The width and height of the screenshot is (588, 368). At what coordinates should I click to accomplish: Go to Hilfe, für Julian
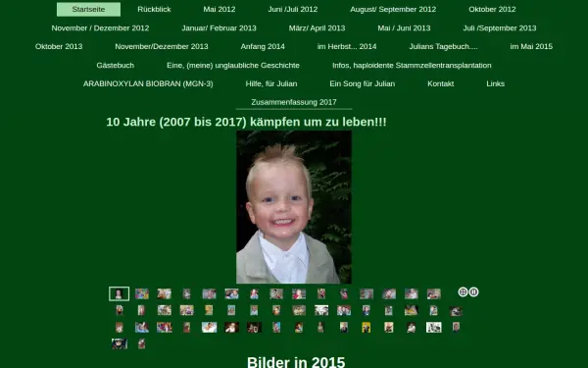click(x=271, y=83)
